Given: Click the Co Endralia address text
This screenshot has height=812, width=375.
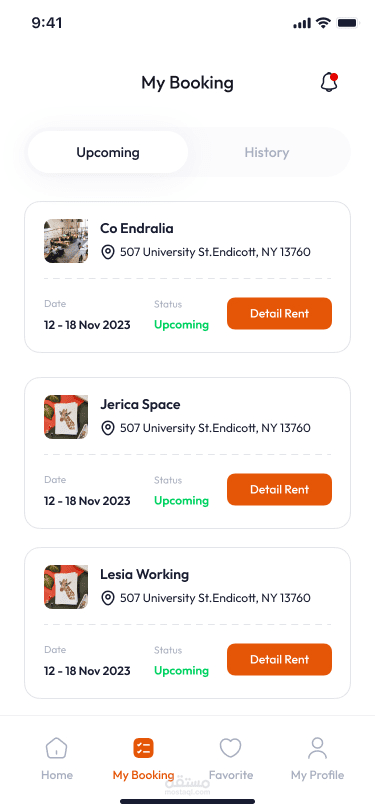Looking at the screenshot, I should pos(215,252).
